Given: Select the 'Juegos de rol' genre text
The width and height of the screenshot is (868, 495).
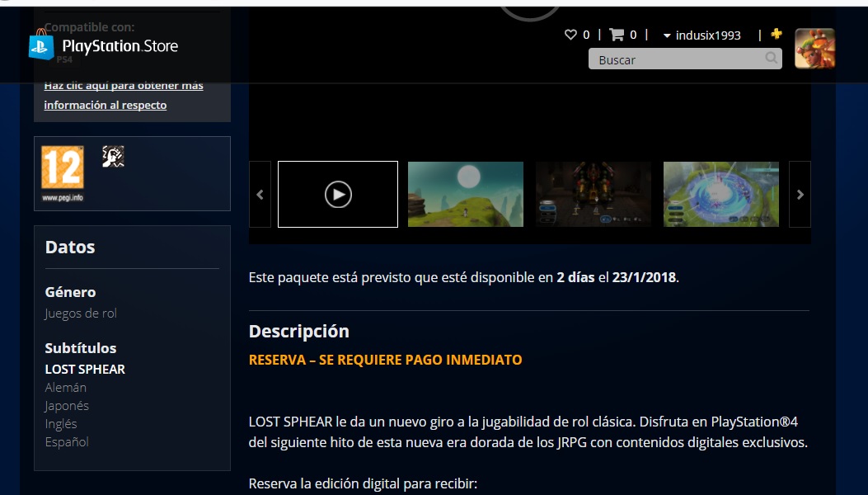Looking at the screenshot, I should click(x=81, y=313).
